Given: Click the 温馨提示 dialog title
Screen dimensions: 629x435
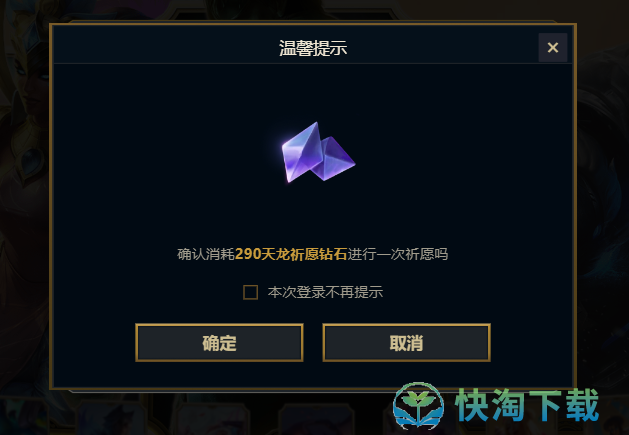Looking at the screenshot, I should 313,48.
